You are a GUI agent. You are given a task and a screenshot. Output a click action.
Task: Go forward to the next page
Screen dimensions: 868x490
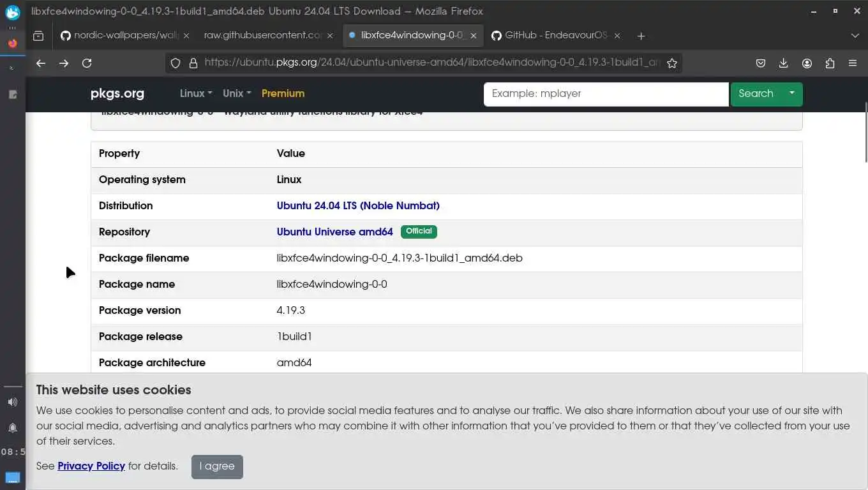click(64, 63)
